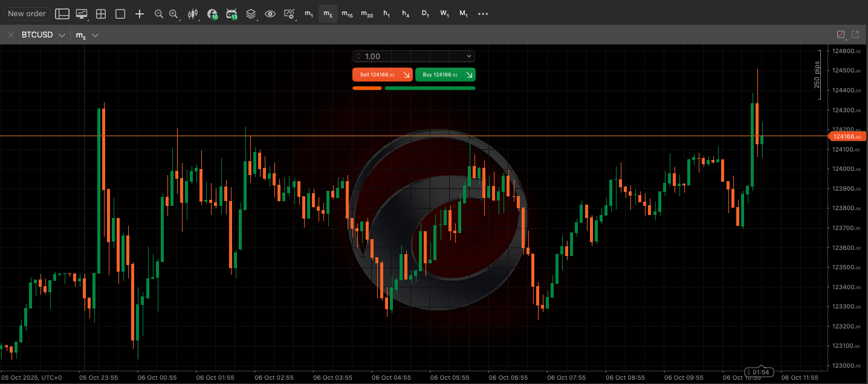Click the New order button
868x384 pixels.
coord(27,13)
